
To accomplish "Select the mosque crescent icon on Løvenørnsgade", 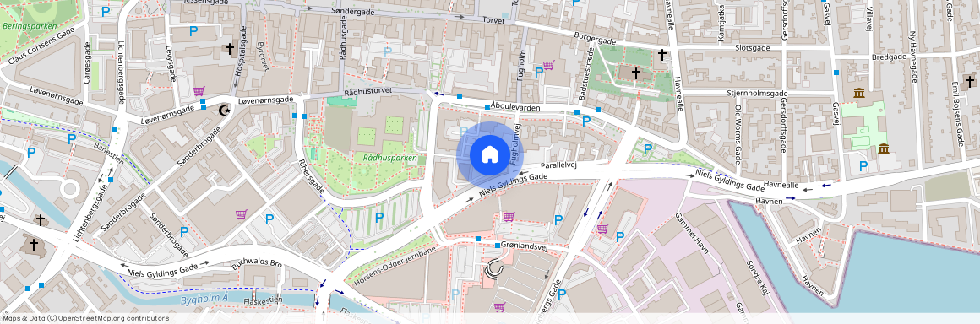I will 224,111.
